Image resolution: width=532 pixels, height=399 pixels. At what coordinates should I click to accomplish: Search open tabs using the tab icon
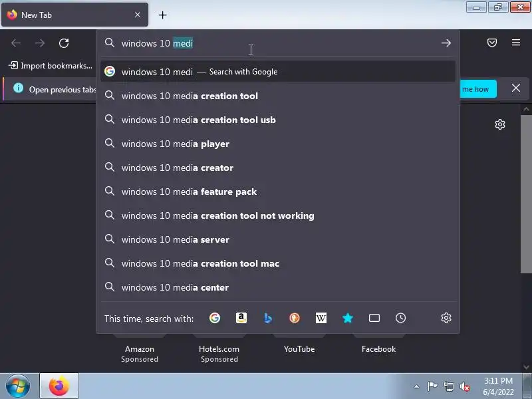[374, 318]
